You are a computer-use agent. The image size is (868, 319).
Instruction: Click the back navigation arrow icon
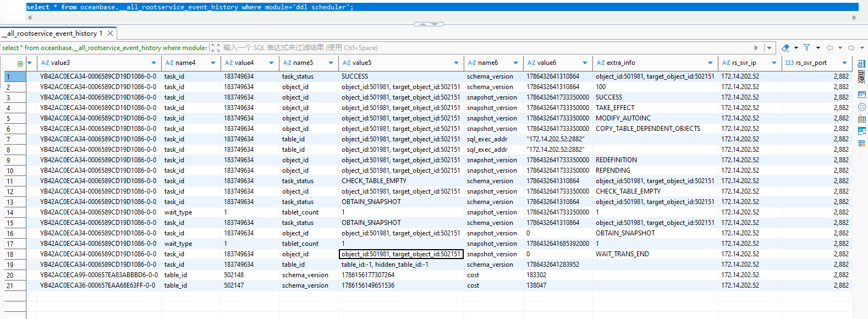pos(829,48)
